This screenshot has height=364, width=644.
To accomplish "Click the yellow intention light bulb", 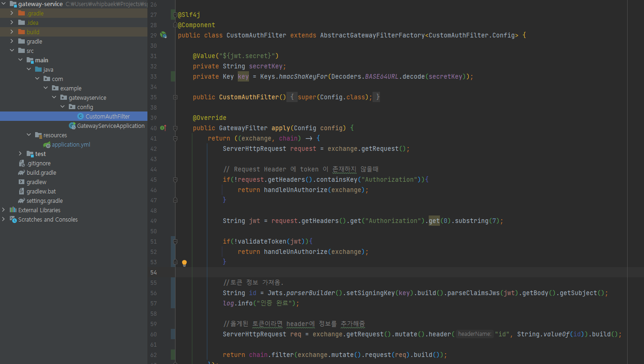I will click(184, 263).
